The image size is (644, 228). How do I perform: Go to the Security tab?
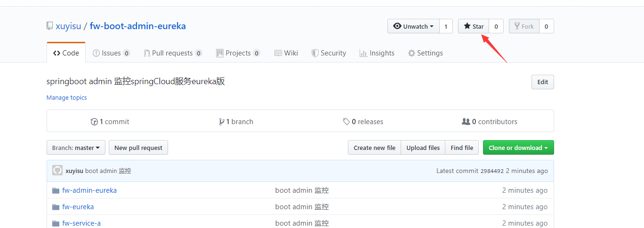(329, 53)
